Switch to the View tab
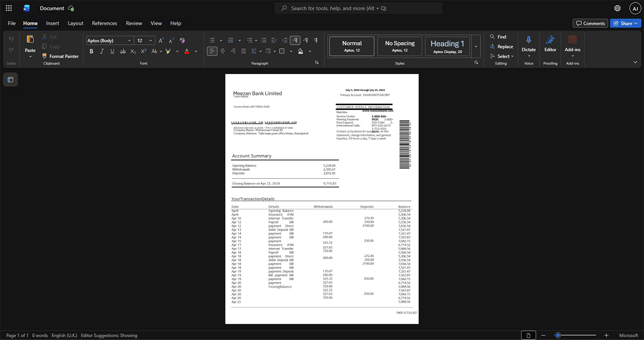Image resolution: width=644 pixels, height=340 pixels. [x=156, y=23]
